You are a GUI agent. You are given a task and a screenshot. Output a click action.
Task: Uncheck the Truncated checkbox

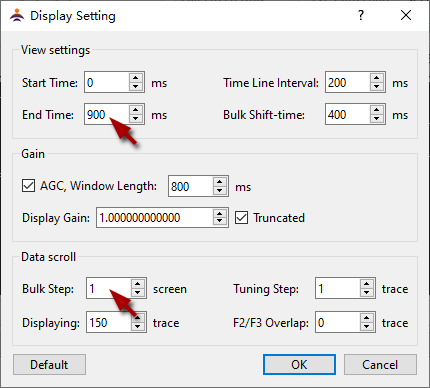click(241, 218)
